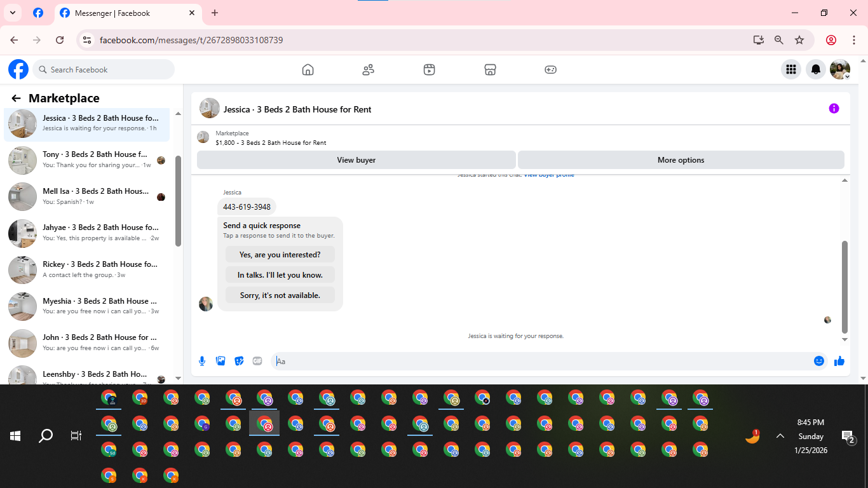This screenshot has width=868, height=488.
Task: Switch to the first Facebook tab
Action: pos(38,13)
